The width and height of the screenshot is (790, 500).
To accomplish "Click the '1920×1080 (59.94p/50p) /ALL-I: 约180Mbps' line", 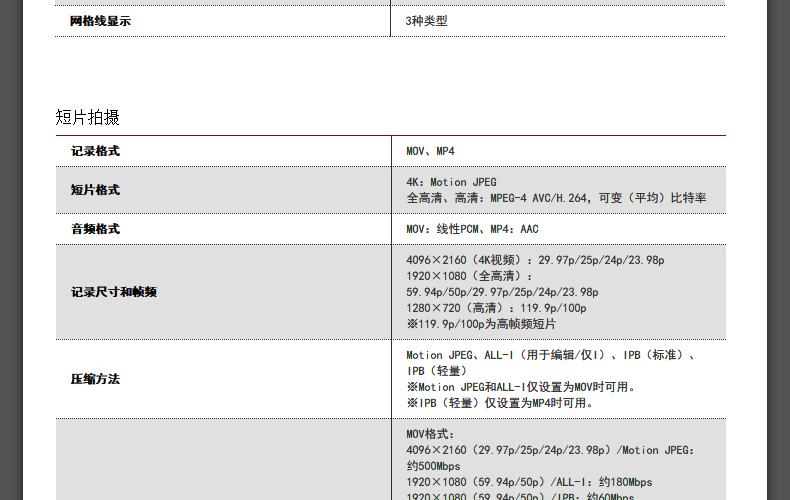I will tap(529, 482).
